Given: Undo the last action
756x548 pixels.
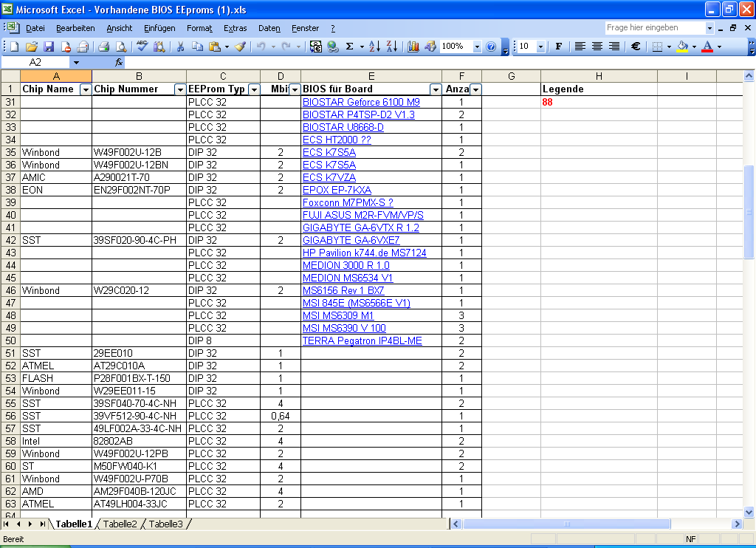Looking at the screenshot, I should 261,47.
